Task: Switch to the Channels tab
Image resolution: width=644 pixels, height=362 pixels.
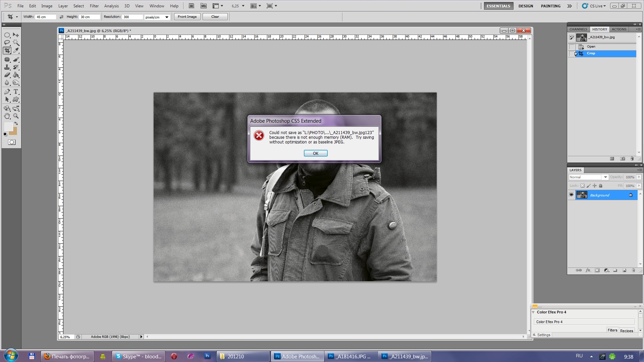Action: point(578,29)
